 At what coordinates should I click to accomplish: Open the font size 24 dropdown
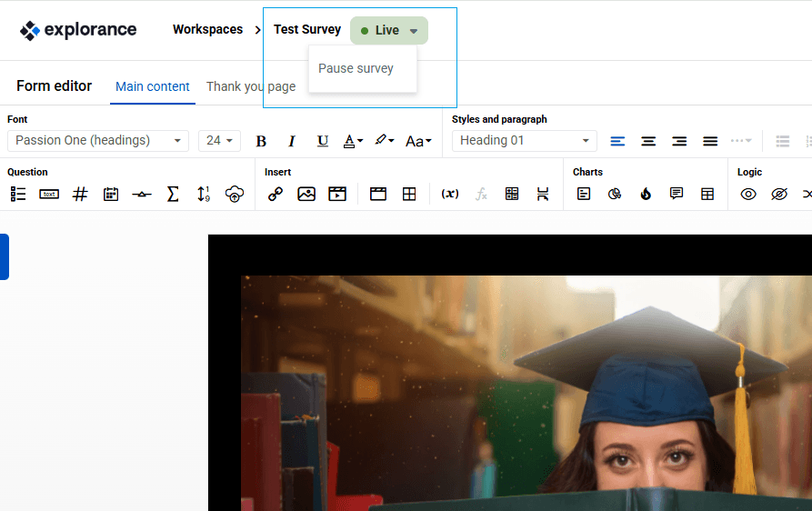pyautogui.click(x=219, y=140)
